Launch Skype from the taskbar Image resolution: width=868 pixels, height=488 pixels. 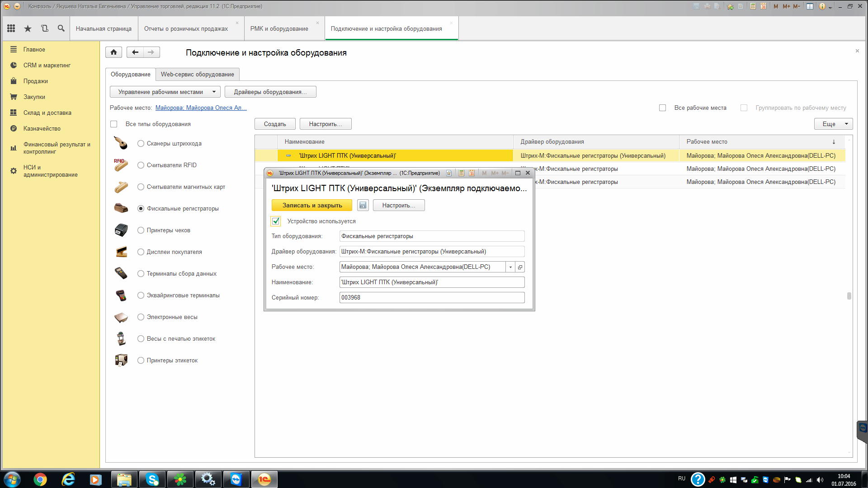(x=152, y=479)
